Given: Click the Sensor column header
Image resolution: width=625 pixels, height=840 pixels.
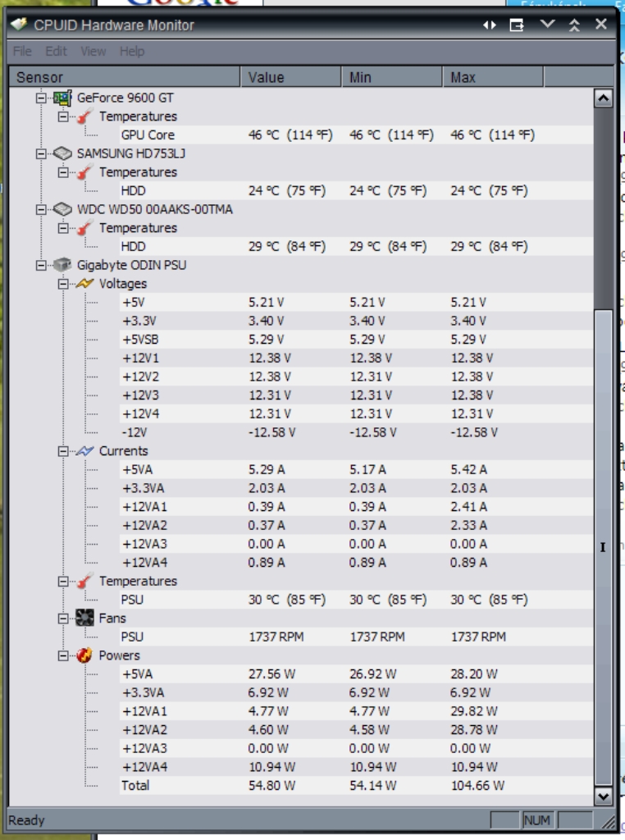Looking at the screenshot, I should coord(125,77).
